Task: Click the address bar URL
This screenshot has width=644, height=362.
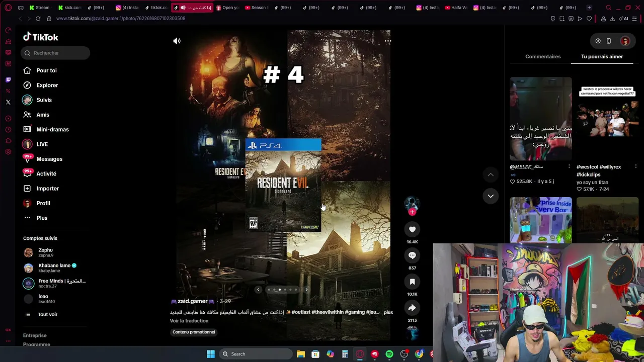Action: point(121,19)
